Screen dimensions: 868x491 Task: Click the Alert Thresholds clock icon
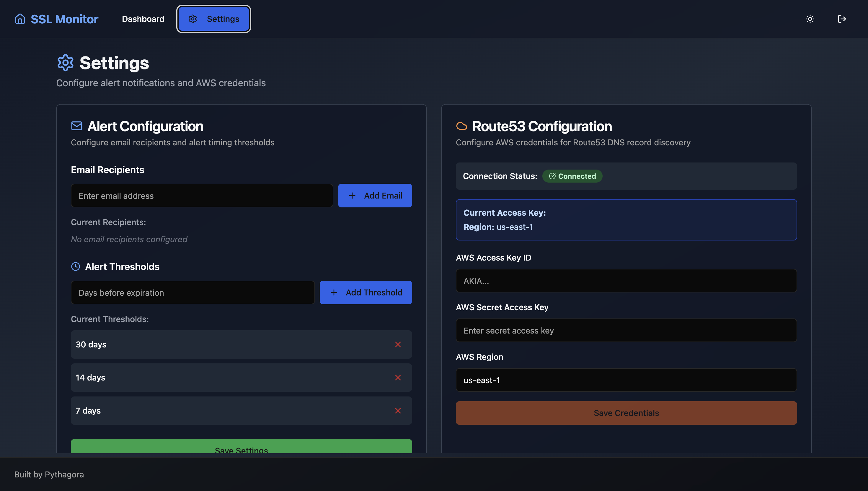pos(76,266)
